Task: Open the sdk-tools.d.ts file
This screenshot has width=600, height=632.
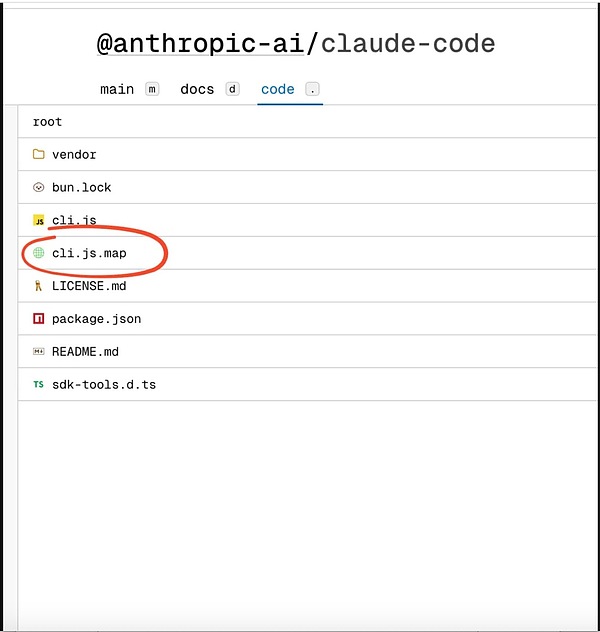Action: (104, 384)
